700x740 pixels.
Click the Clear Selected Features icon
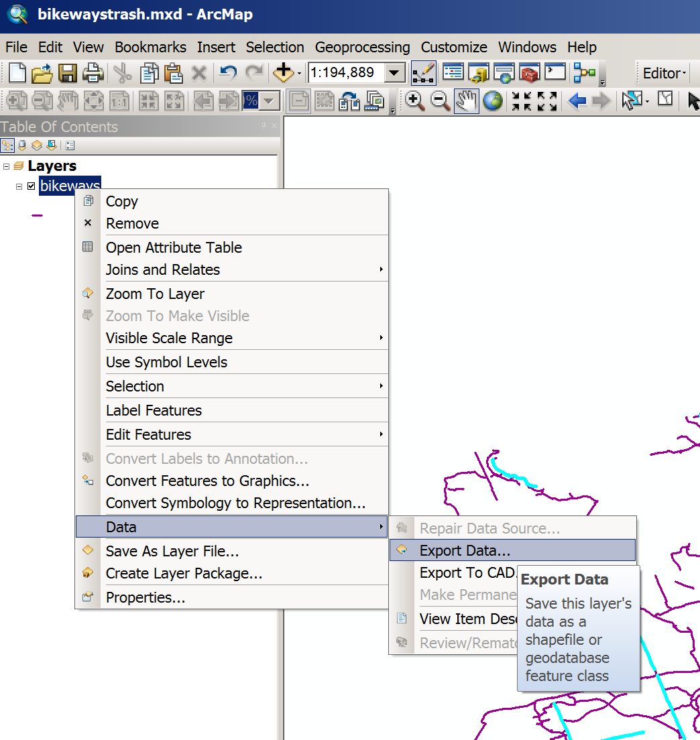pos(665,99)
